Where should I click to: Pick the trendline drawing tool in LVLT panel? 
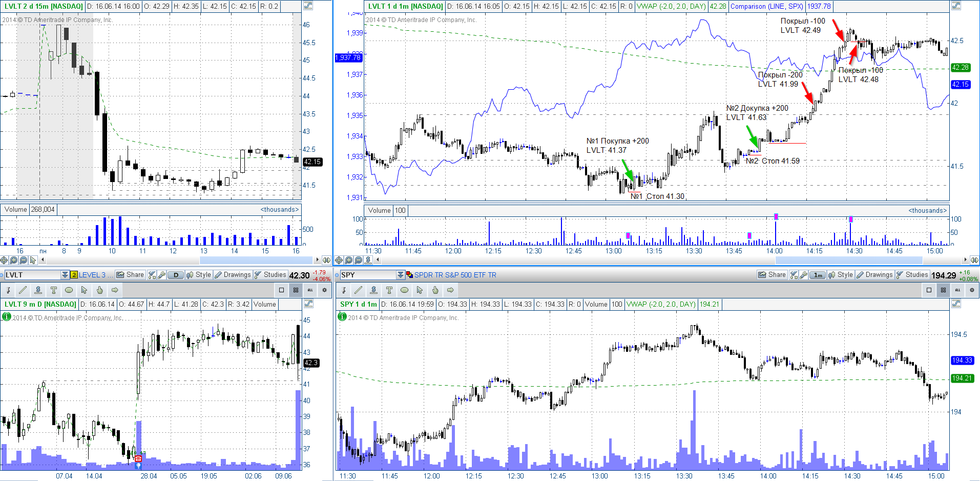click(x=23, y=290)
